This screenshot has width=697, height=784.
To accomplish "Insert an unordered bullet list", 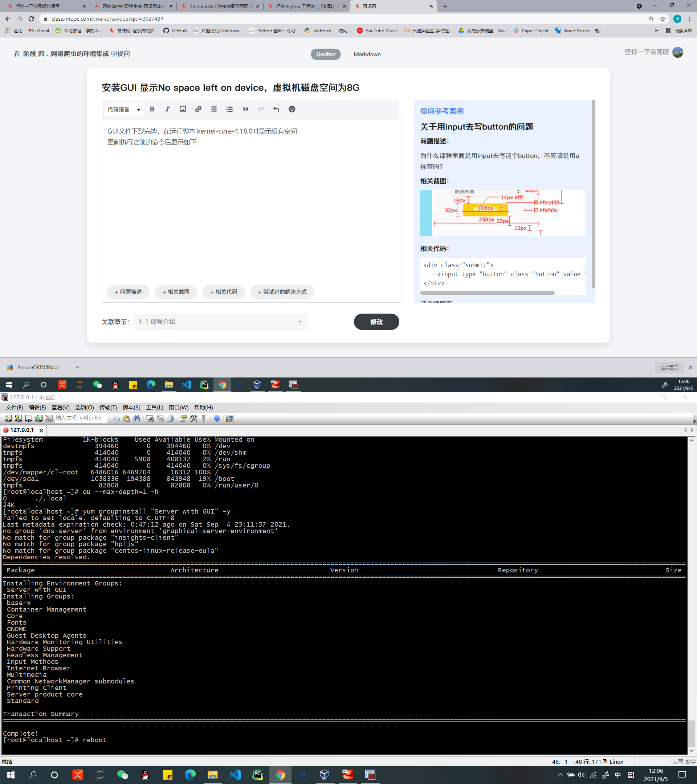I will coord(214,109).
